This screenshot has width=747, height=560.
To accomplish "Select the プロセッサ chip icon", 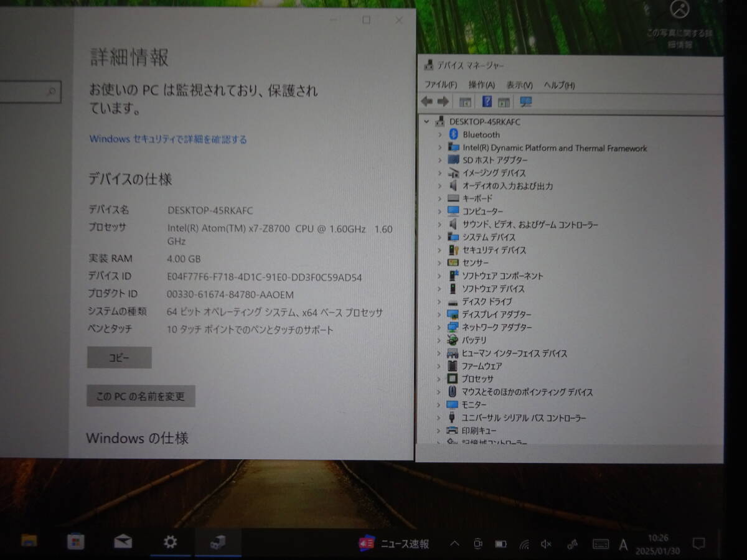I will click(x=453, y=378).
